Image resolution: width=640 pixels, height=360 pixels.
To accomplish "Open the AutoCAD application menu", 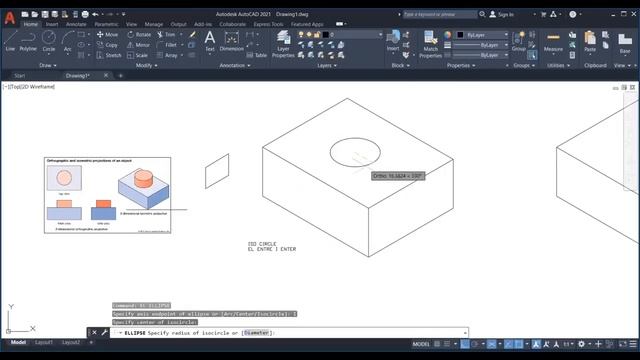I will point(10,18).
